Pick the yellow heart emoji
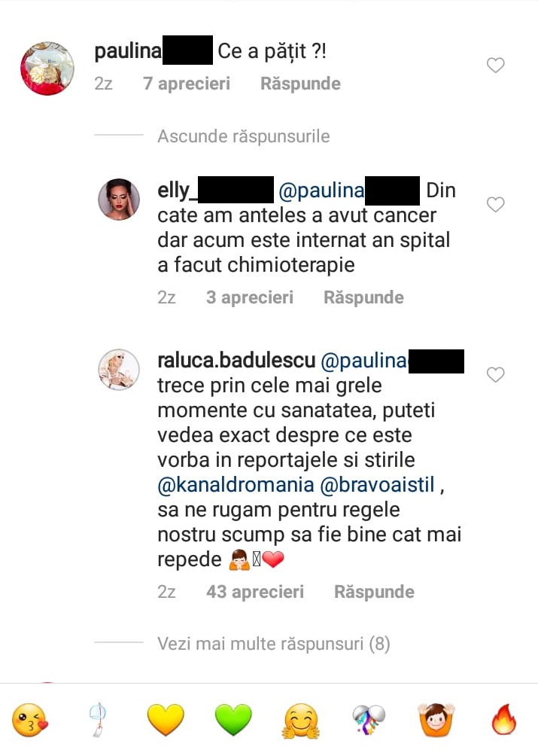The image size is (538, 756). [165, 721]
